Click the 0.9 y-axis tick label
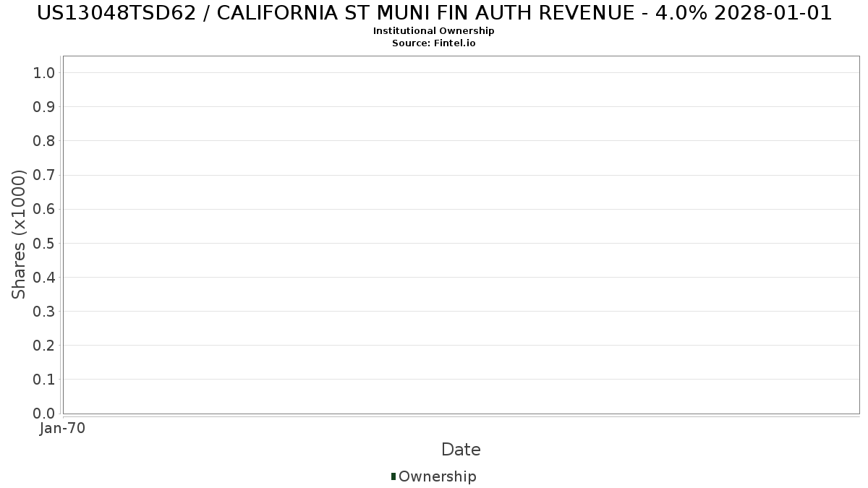 point(44,107)
